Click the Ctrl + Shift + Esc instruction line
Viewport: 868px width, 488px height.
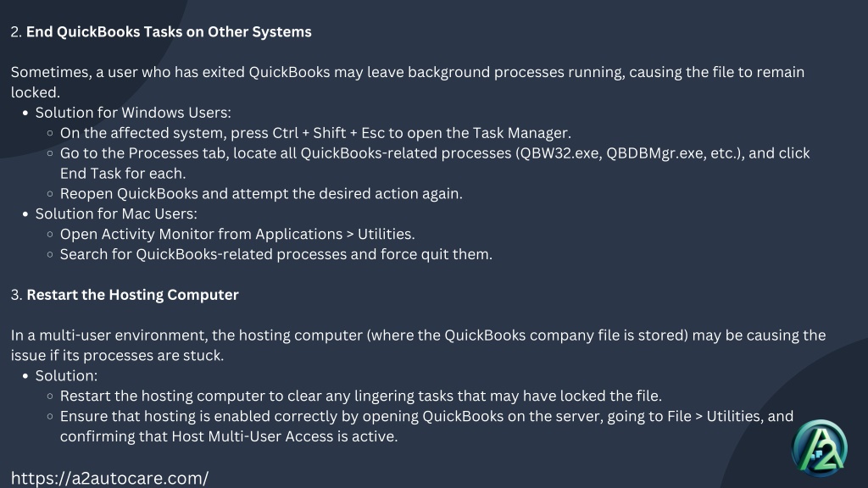[x=315, y=133]
